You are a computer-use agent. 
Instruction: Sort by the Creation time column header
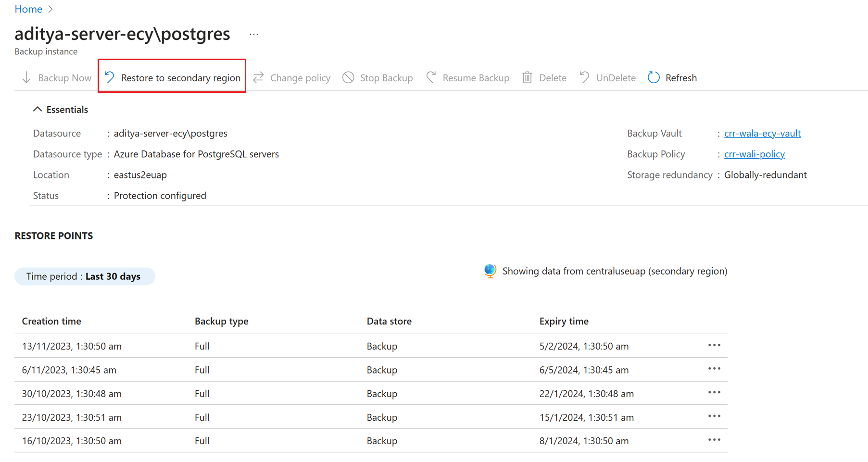51,321
